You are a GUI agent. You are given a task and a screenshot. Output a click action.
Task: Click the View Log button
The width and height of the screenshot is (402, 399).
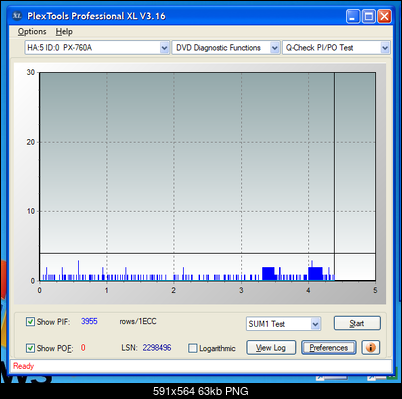[x=271, y=348]
